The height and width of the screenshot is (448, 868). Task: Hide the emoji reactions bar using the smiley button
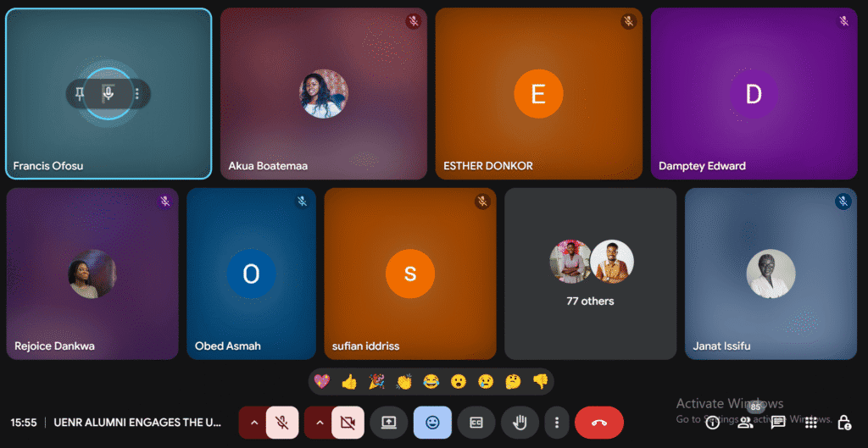(432, 422)
